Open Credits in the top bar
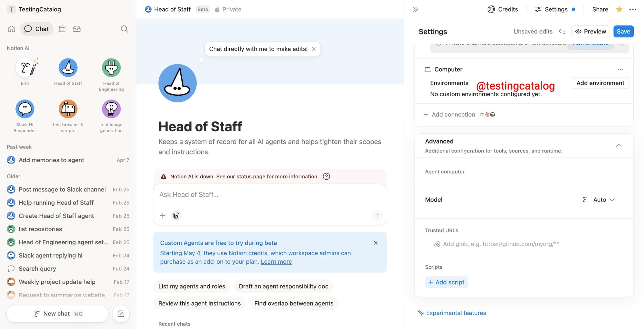644x329 pixels. (x=503, y=9)
